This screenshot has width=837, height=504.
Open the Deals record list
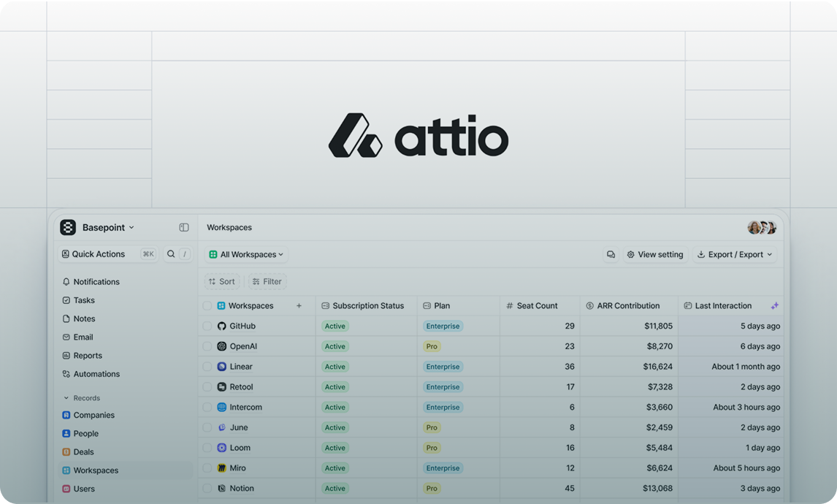pos(82,451)
